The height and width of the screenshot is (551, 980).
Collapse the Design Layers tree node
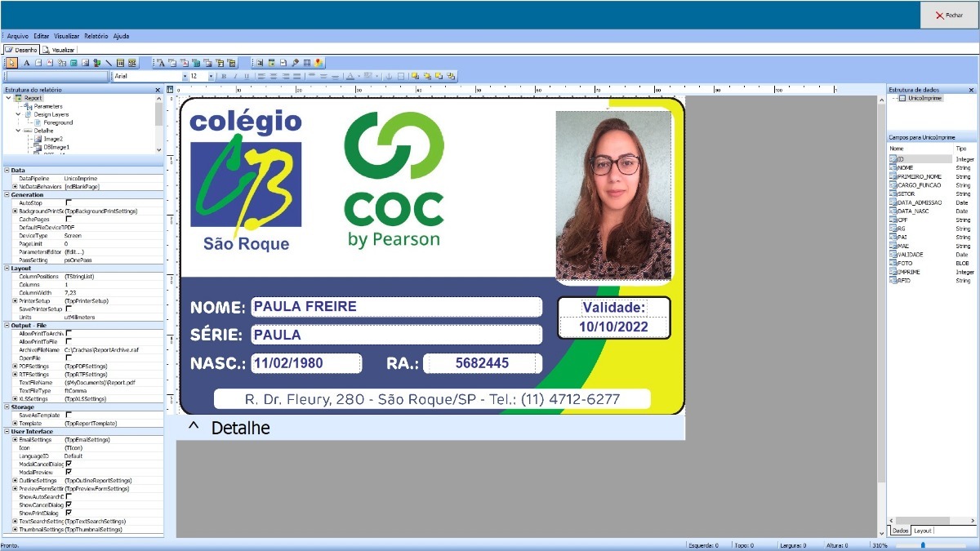18,114
